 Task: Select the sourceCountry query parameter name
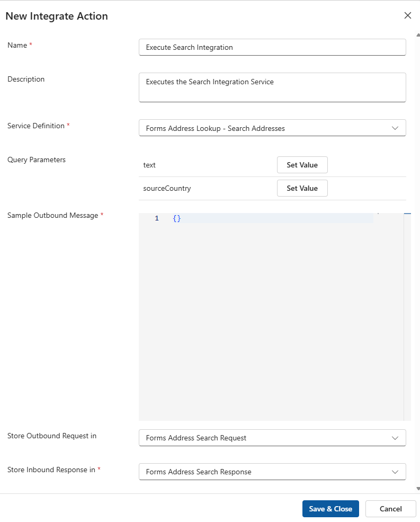pos(167,188)
